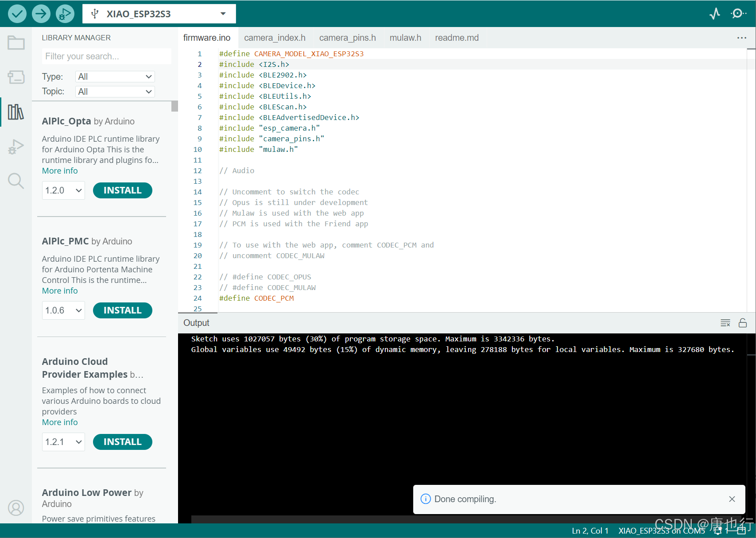Switch to the camera_pins.h tab

(347, 38)
